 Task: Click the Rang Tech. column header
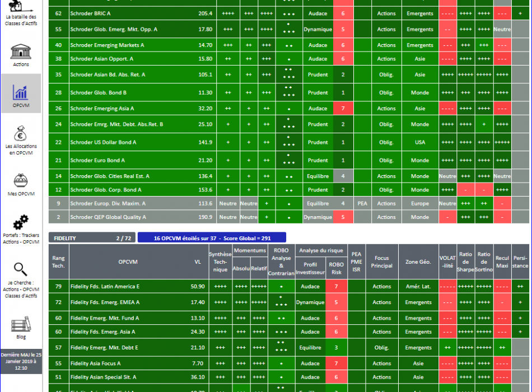click(58, 262)
